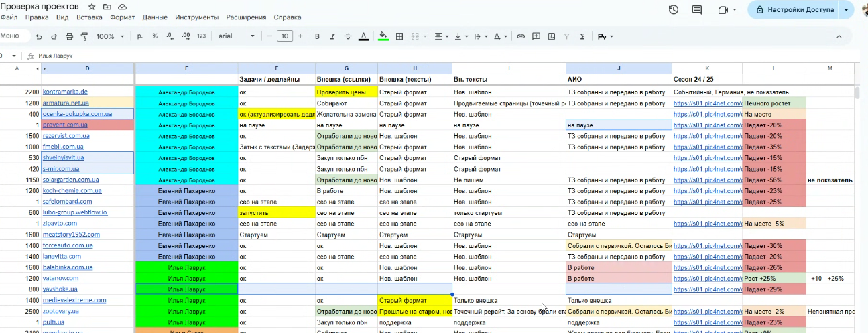
Task: Toggle italic text formatting
Action: pos(332,36)
